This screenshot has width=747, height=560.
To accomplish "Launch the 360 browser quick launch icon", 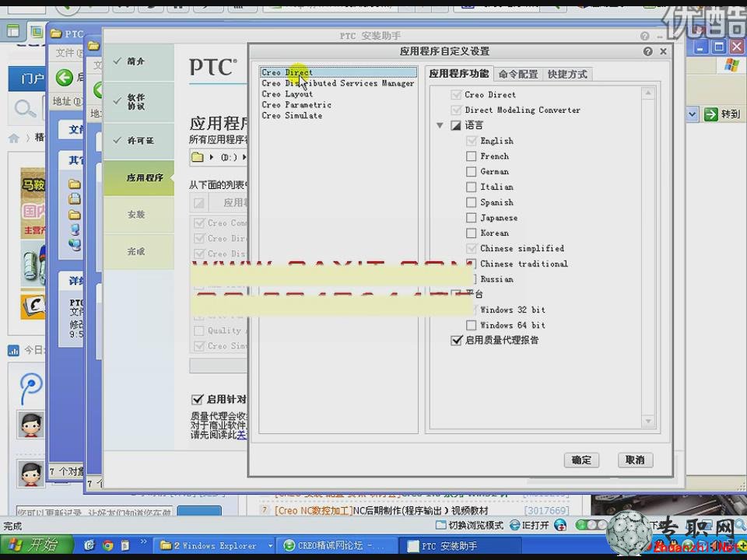I will coord(89,545).
